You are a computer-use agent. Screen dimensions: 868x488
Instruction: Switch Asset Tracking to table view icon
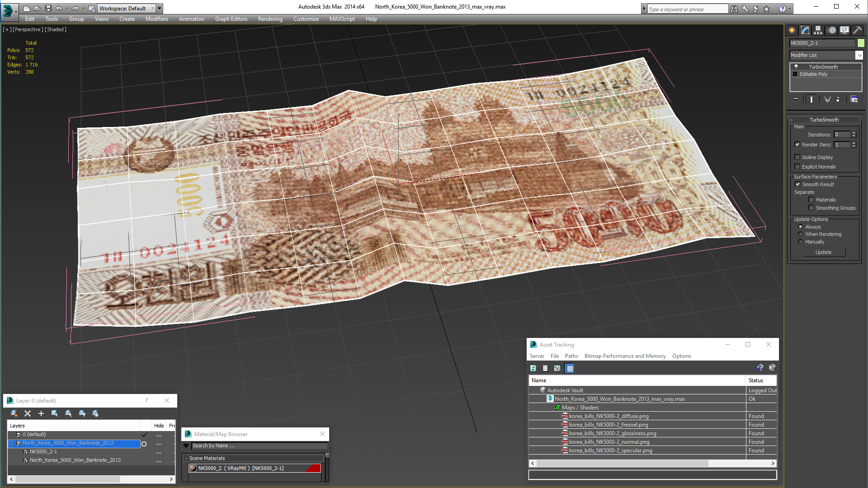570,368
